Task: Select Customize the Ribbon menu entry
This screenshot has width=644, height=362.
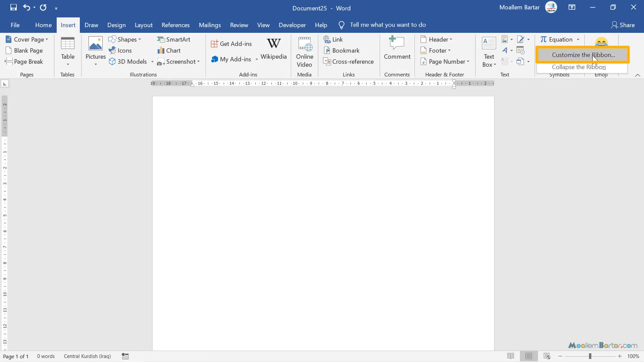Action: [583, 55]
